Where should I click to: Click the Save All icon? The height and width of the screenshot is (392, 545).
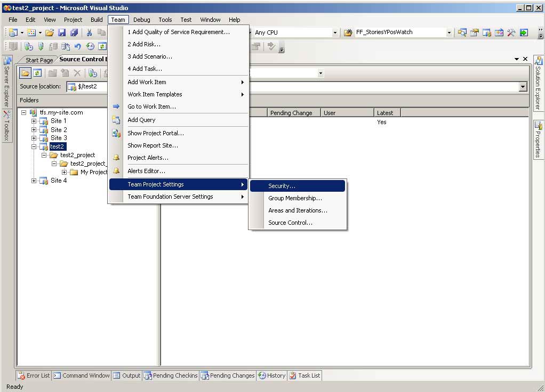pyautogui.click(x=74, y=32)
